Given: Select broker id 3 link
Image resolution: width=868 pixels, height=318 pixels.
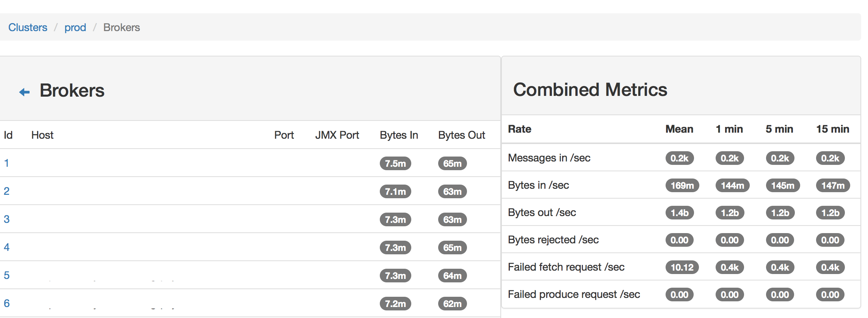Looking at the screenshot, I should (x=6, y=219).
